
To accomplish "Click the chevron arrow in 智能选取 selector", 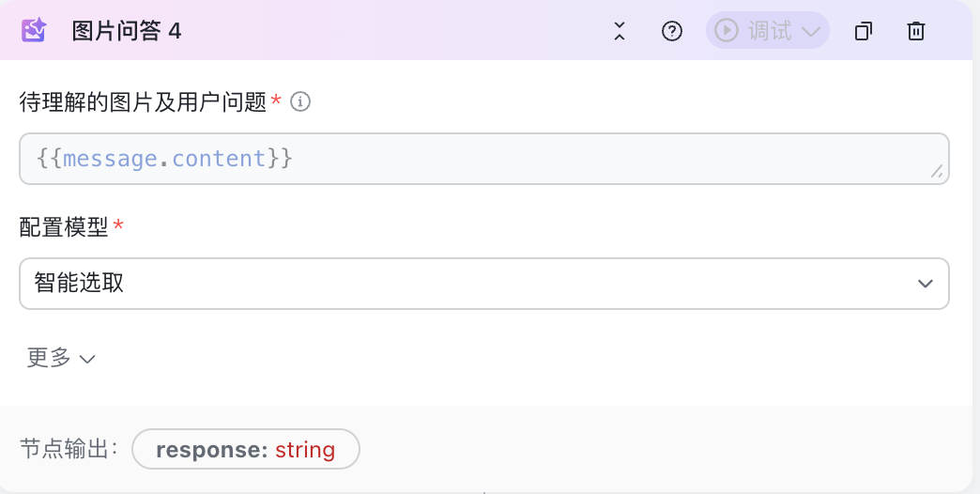I will [925, 284].
